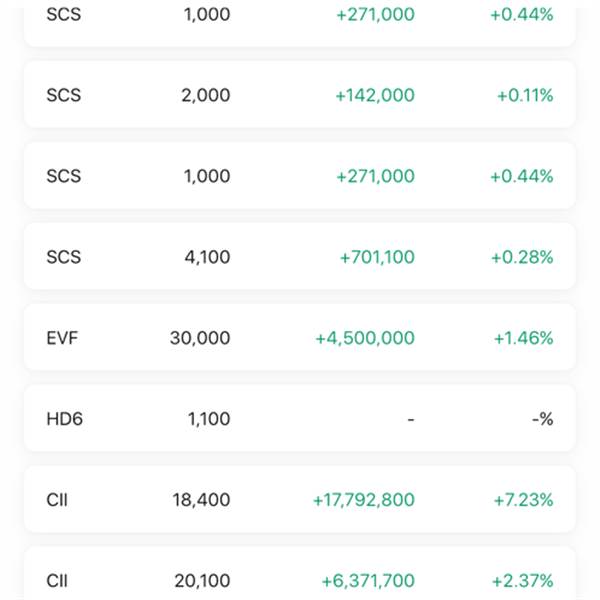Select the SCS 4,100 row
600x600 pixels.
300,256
